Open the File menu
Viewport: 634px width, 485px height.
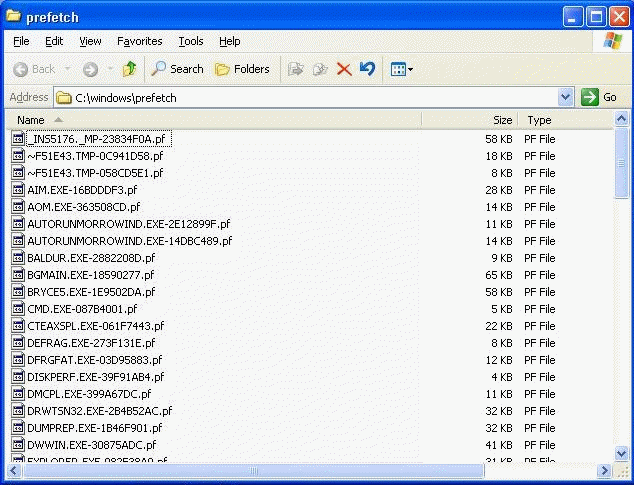tap(21, 41)
